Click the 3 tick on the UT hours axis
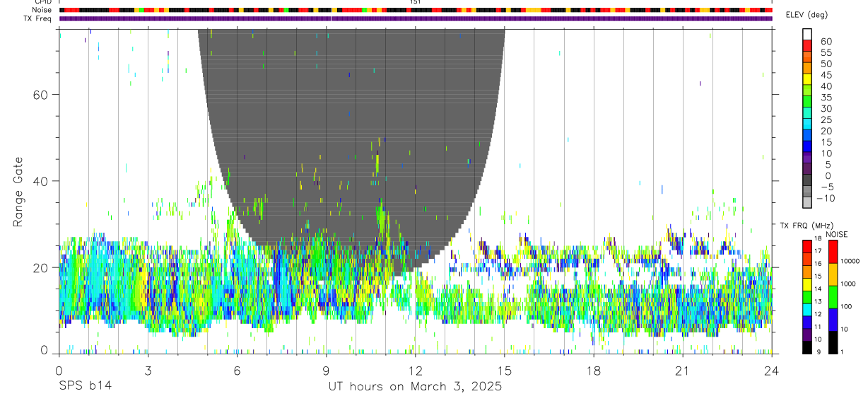Screen dimensions: 868x401 (148, 371)
